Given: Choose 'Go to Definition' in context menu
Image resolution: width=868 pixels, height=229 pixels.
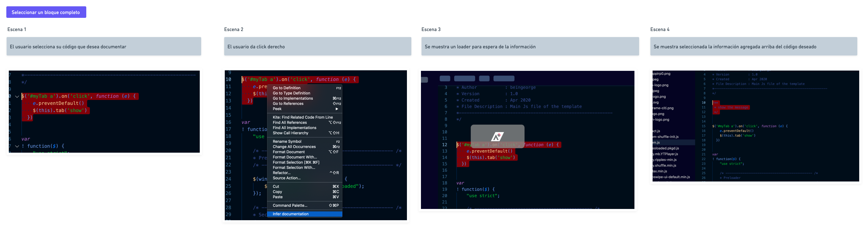Looking at the screenshot, I should pyautogui.click(x=305, y=88).
